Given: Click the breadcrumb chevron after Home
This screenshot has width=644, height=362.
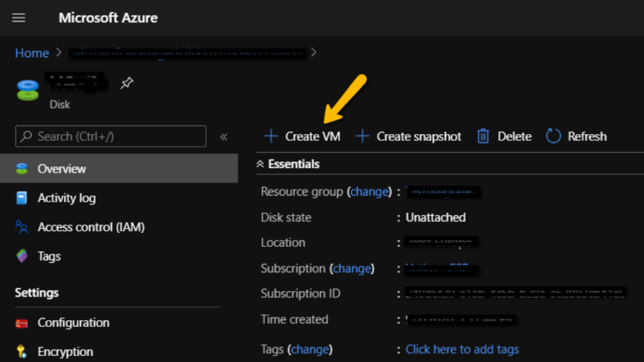Looking at the screenshot, I should [59, 53].
